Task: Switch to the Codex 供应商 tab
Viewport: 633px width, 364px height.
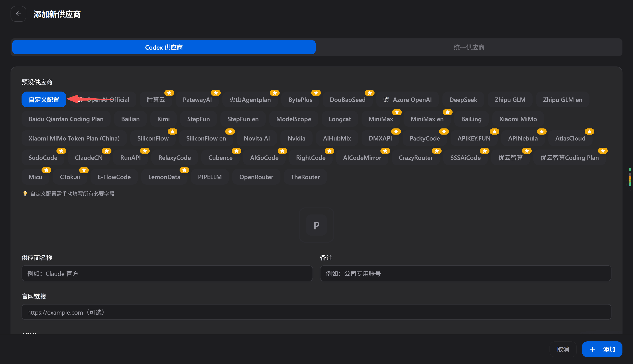Action: [x=164, y=47]
